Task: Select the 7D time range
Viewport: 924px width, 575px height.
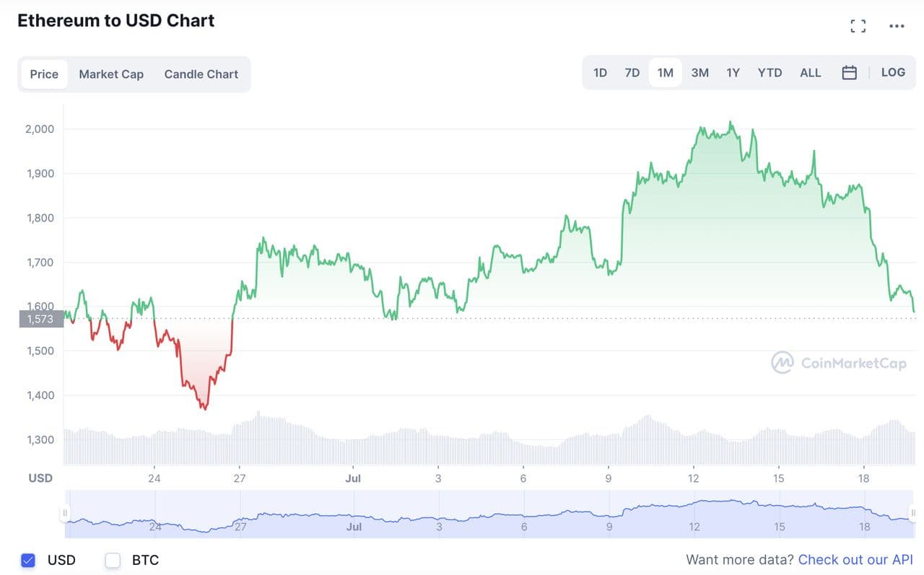Action: (632, 73)
